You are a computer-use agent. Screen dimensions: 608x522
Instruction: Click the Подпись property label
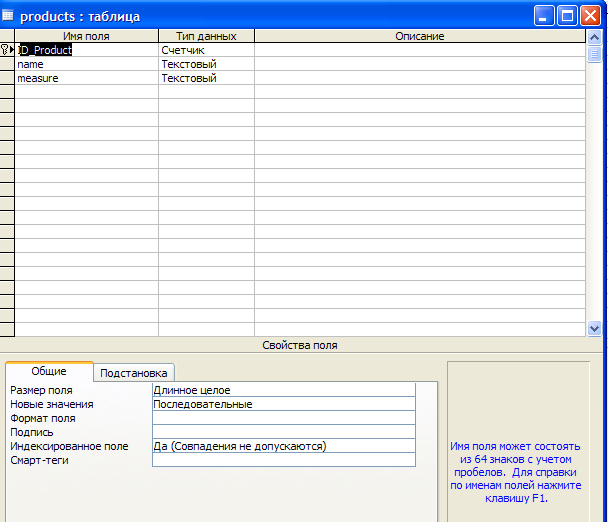point(32,432)
